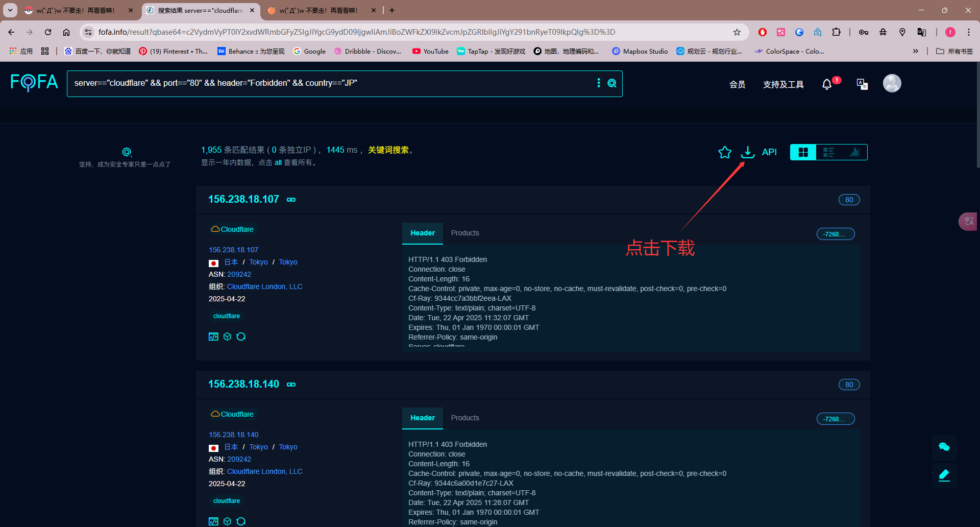Open Products tab for 156.238.18.107
Image resolution: width=980 pixels, height=527 pixels.
pos(464,233)
